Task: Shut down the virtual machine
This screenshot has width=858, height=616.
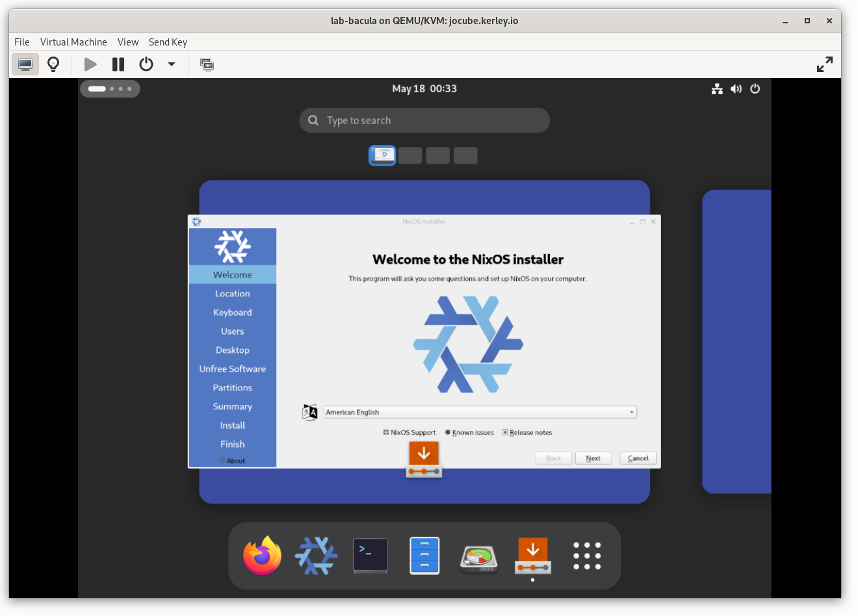Action: click(x=146, y=64)
